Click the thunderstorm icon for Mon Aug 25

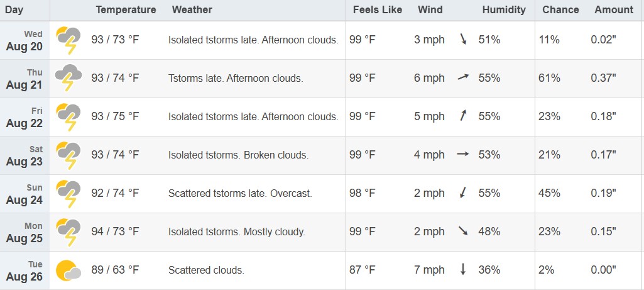point(68,232)
